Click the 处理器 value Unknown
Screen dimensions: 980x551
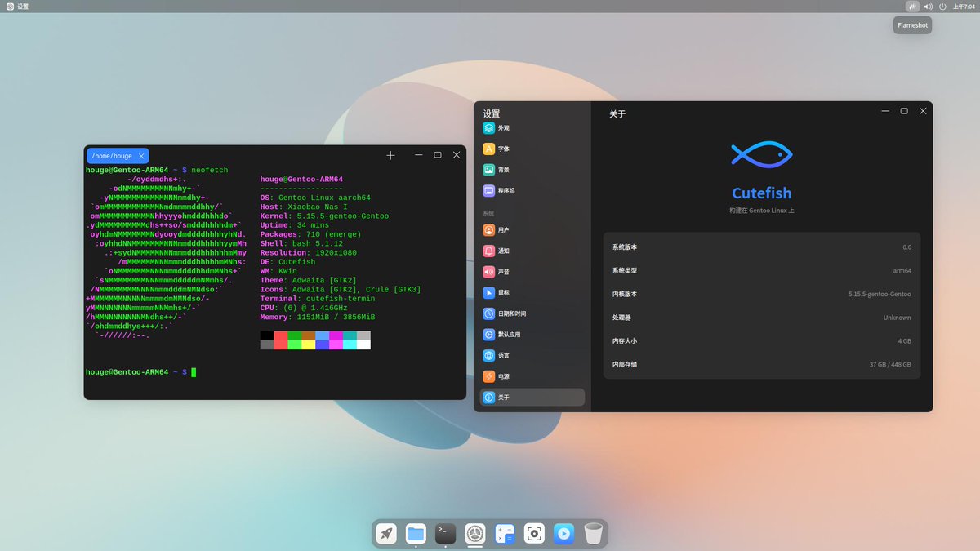(897, 318)
